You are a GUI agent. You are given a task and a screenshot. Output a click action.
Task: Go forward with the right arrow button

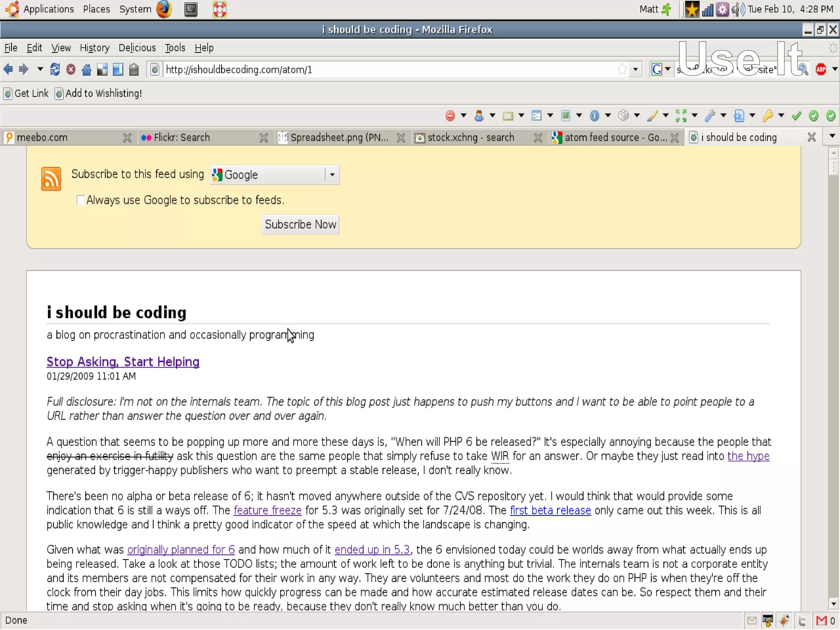24,69
